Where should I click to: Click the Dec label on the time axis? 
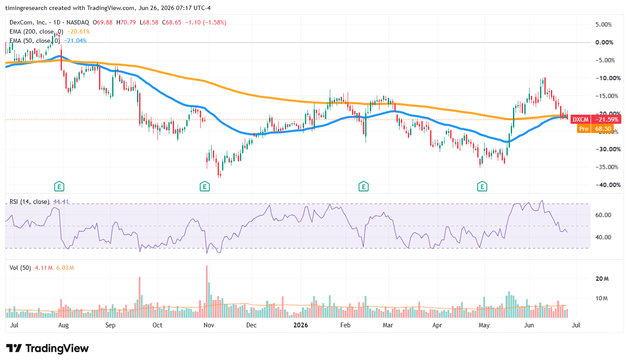coord(251,325)
